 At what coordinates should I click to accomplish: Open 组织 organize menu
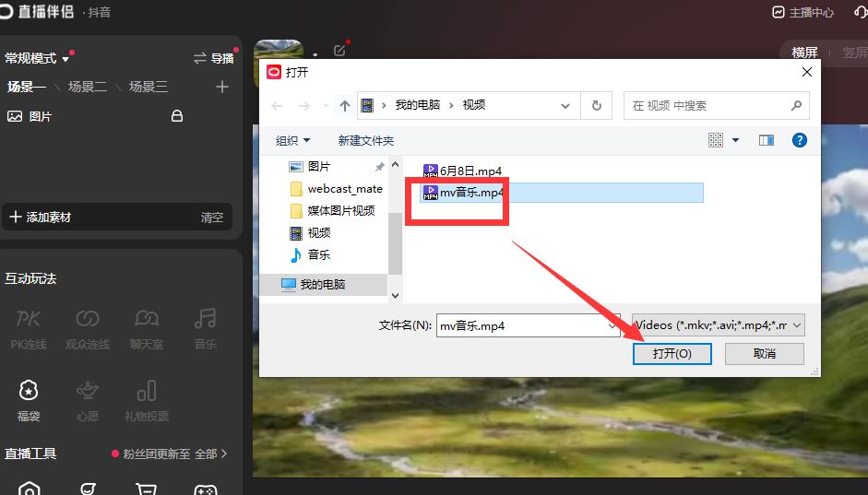coord(292,140)
